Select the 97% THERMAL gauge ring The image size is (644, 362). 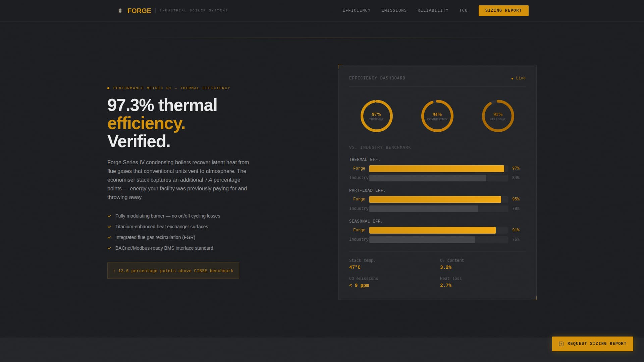click(x=377, y=116)
